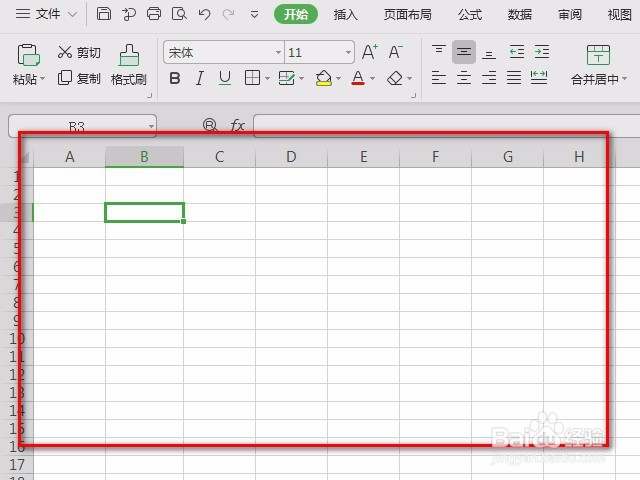Screen dimensions: 640x480
Task: Expand the 粘贴 paste options
Action: point(42,78)
